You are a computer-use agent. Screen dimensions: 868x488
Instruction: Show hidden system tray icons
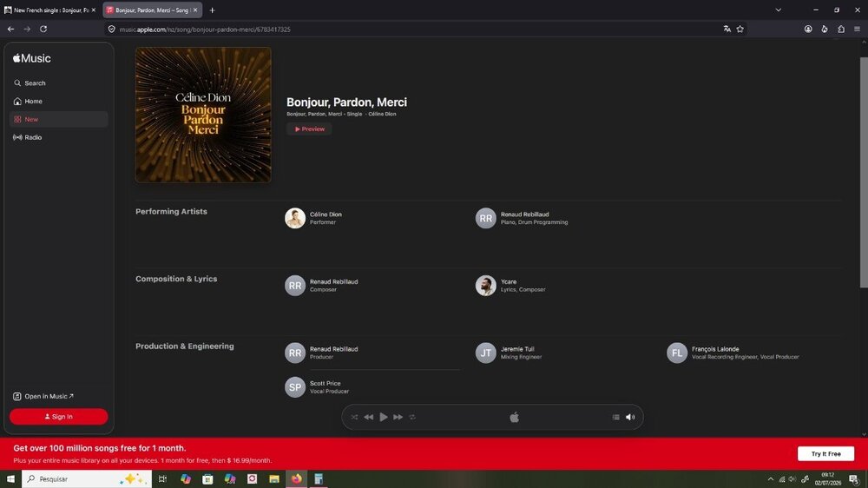click(x=771, y=478)
